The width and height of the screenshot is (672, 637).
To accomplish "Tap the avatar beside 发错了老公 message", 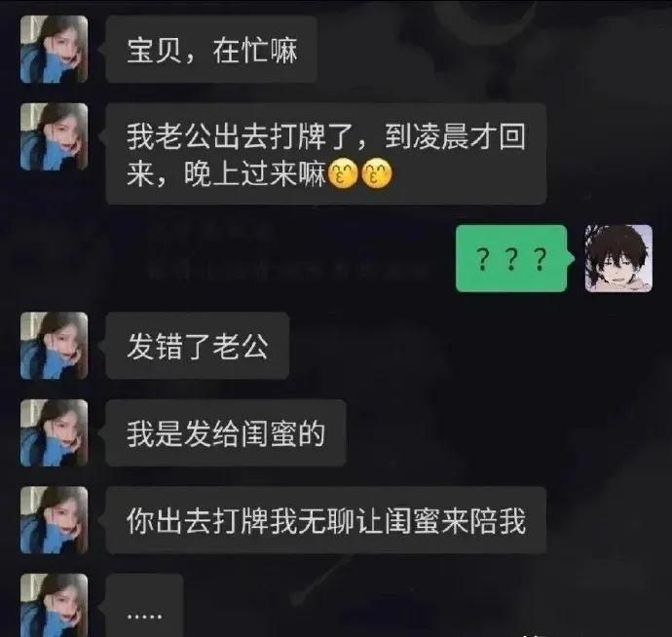I will tap(54, 346).
